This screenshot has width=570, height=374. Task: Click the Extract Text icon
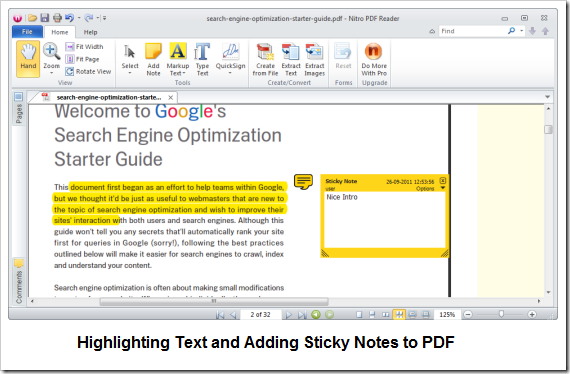291,59
